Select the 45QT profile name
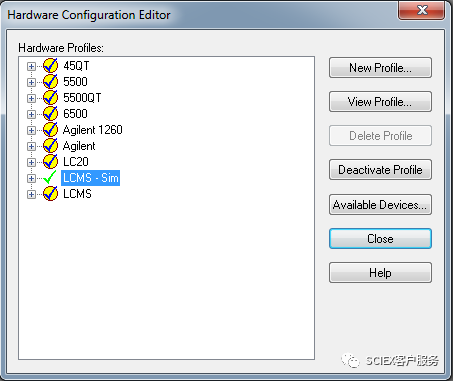 point(76,66)
